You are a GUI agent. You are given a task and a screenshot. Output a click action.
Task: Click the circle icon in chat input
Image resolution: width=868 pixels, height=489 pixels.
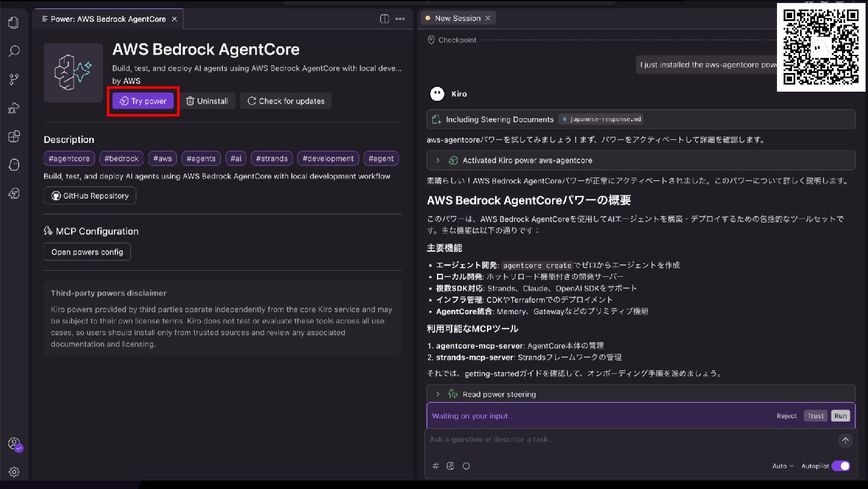[x=466, y=466]
